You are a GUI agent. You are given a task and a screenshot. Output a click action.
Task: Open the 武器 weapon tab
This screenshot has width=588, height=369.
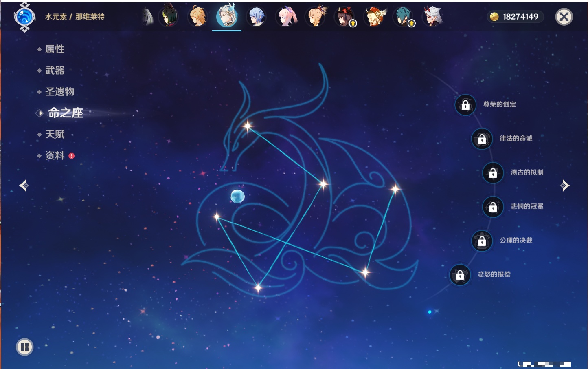pos(55,71)
